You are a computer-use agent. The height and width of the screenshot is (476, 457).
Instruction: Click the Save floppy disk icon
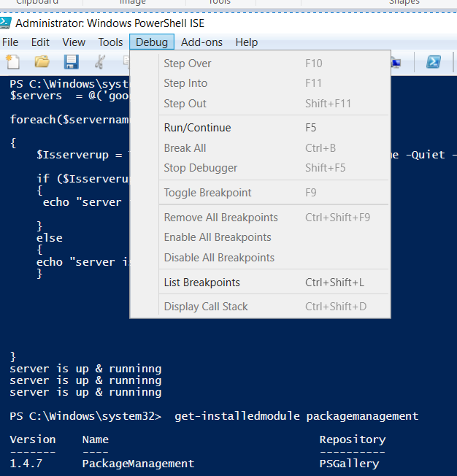pos(72,62)
